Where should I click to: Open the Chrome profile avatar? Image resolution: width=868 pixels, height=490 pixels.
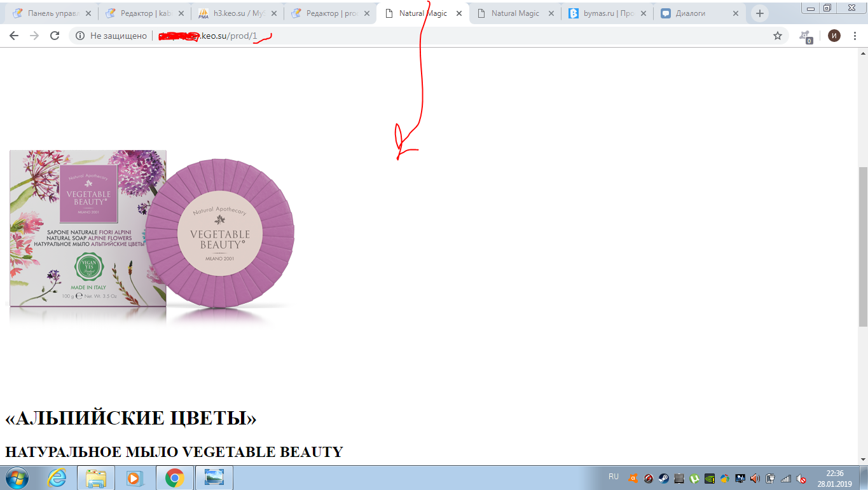pyautogui.click(x=834, y=36)
